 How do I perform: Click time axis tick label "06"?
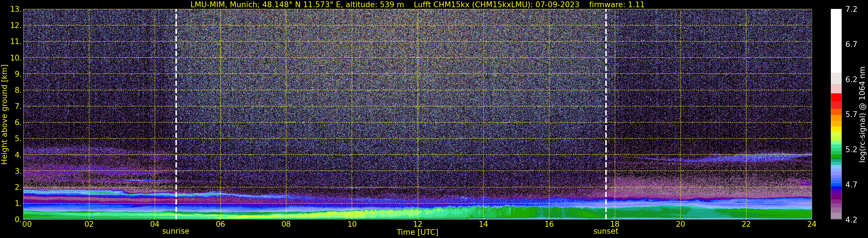[220, 224]
